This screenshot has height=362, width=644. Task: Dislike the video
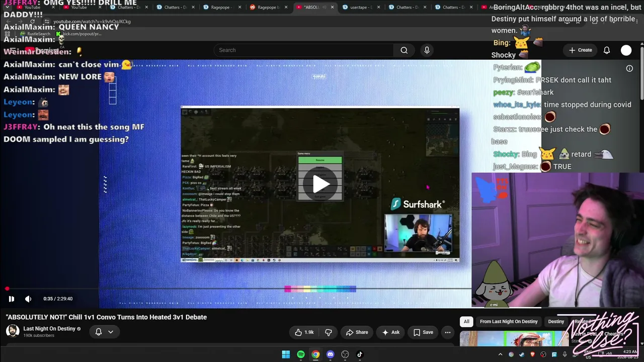(x=329, y=332)
